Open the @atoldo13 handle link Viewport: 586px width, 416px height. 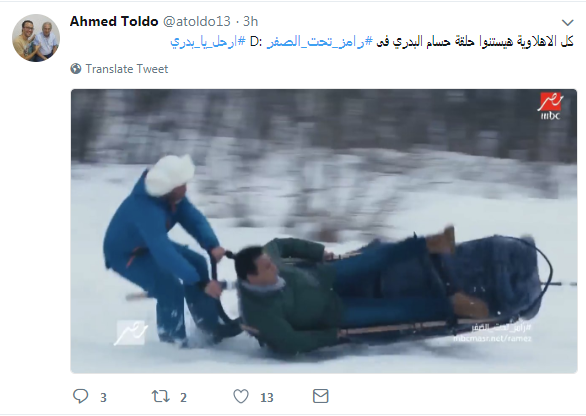click(x=197, y=22)
